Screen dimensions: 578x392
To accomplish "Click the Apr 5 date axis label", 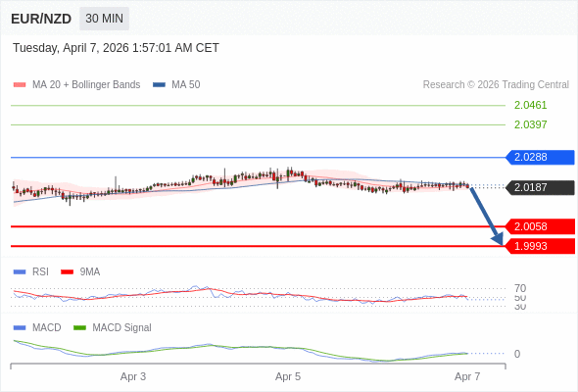I will pyautogui.click(x=288, y=376).
